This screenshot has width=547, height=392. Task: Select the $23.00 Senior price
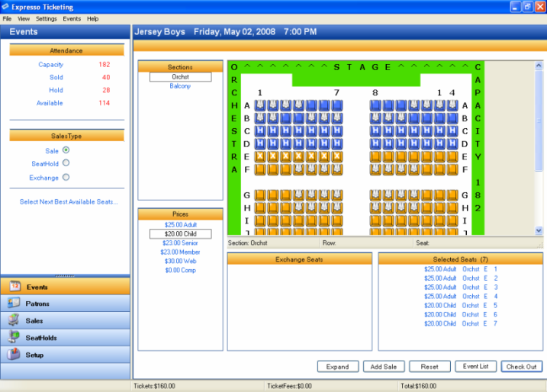click(180, 243)
